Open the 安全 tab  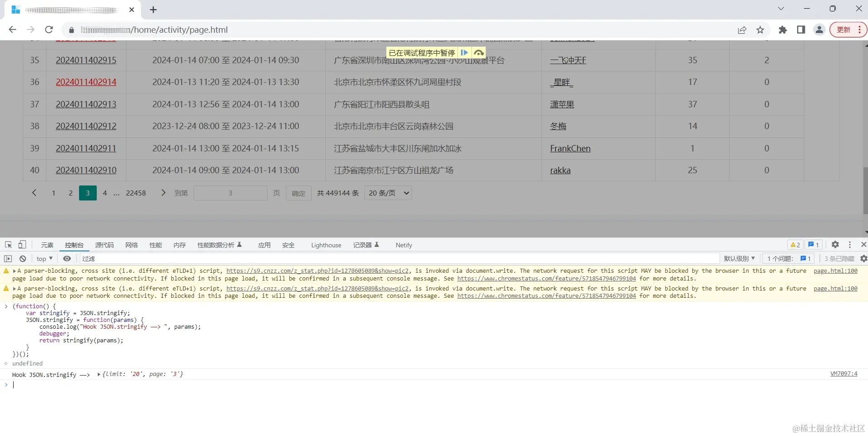tap(288, 245)
